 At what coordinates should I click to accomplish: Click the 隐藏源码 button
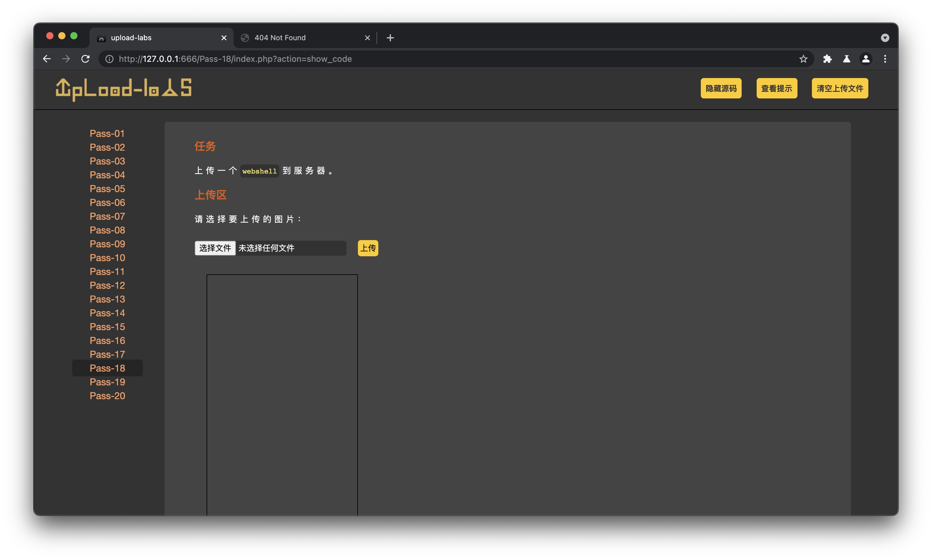(x=721, y=88)
